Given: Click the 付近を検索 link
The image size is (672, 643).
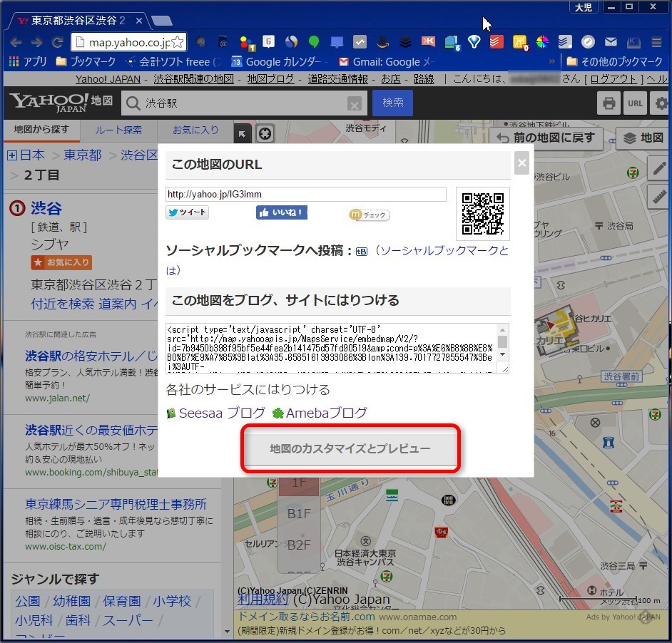Looking at the screenshot, I should (x=63, y=304).
